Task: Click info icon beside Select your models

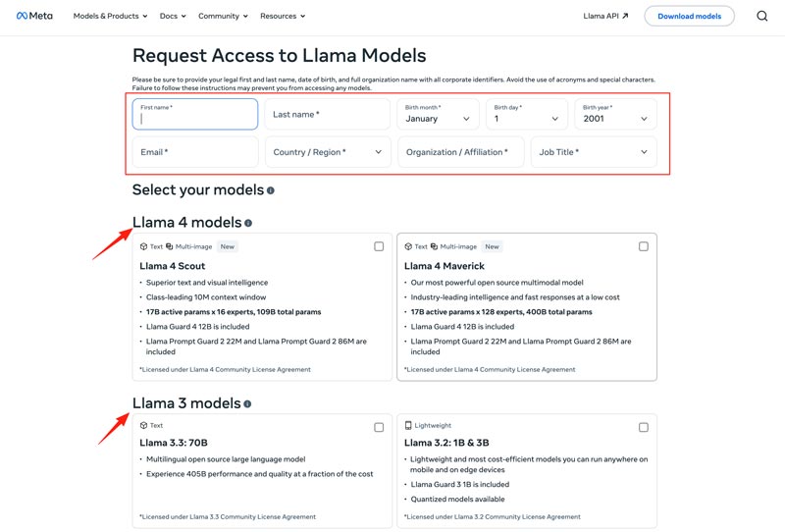Action: [271, 190]
